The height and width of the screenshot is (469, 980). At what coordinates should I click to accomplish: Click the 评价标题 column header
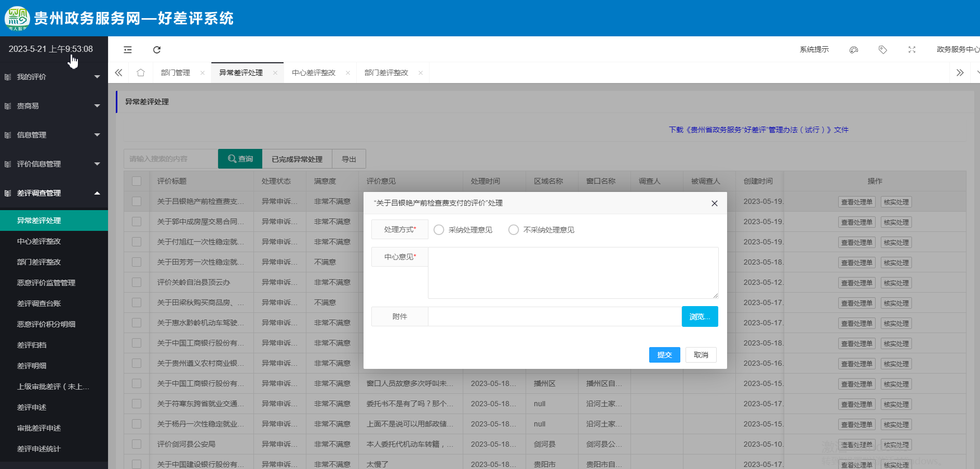point(172,181)
